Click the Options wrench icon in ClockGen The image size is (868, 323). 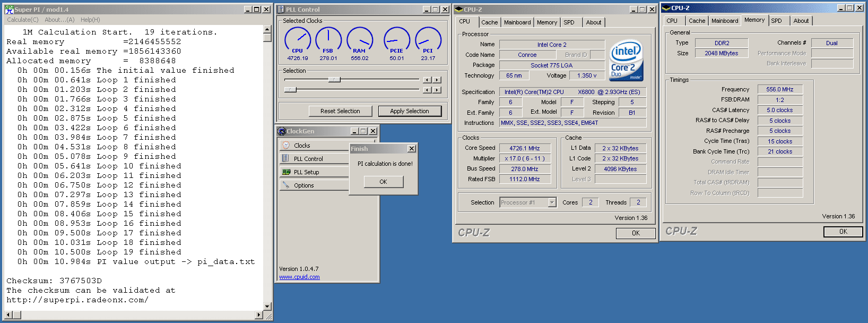click(286, 185)
